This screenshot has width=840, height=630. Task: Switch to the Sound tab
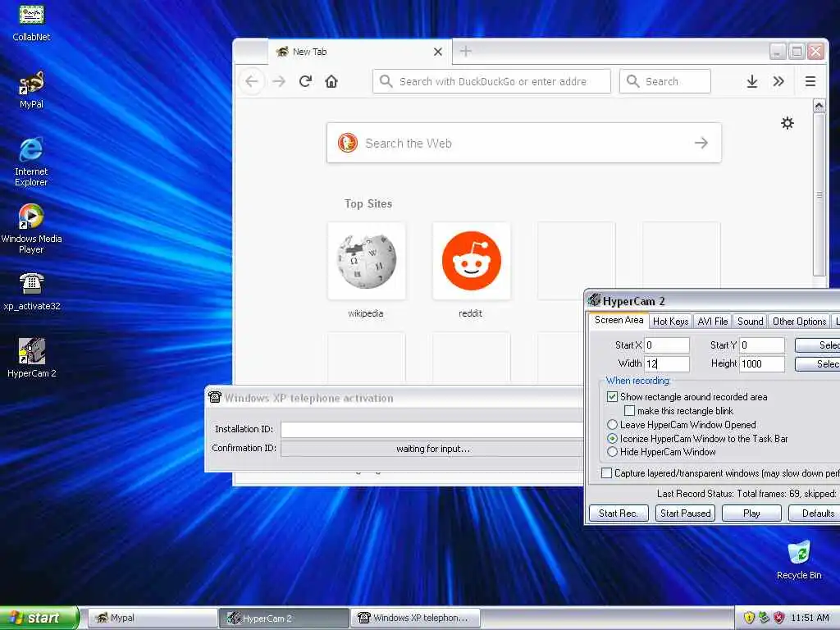(x=750, y=322)
